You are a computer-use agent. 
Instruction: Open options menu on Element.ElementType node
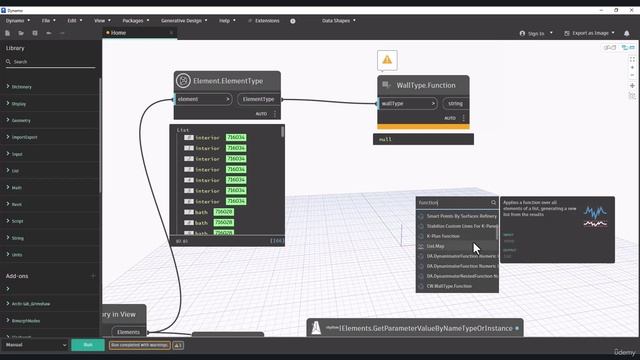tap(275, 114)
